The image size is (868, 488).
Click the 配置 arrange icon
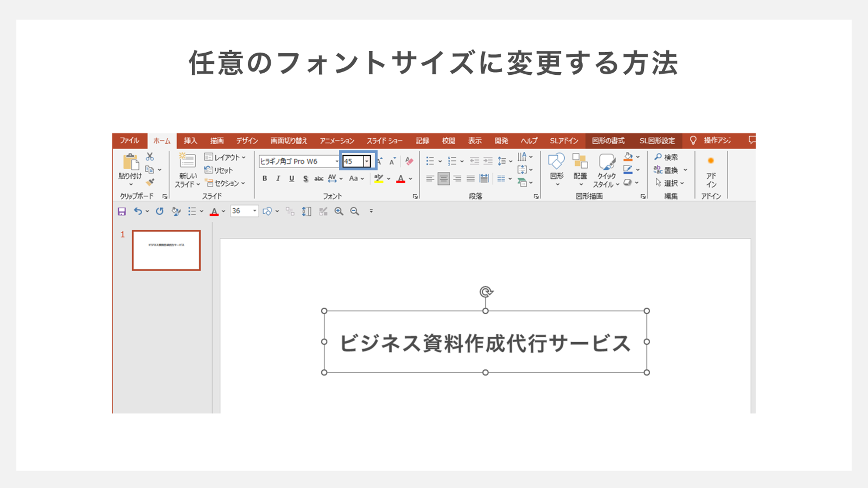point(580,161)
